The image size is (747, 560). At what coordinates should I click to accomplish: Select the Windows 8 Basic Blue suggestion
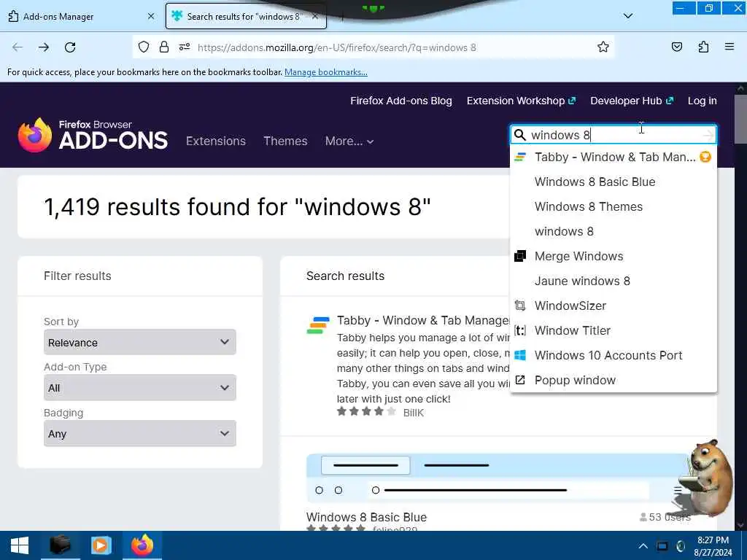click(x=613, y=182)
